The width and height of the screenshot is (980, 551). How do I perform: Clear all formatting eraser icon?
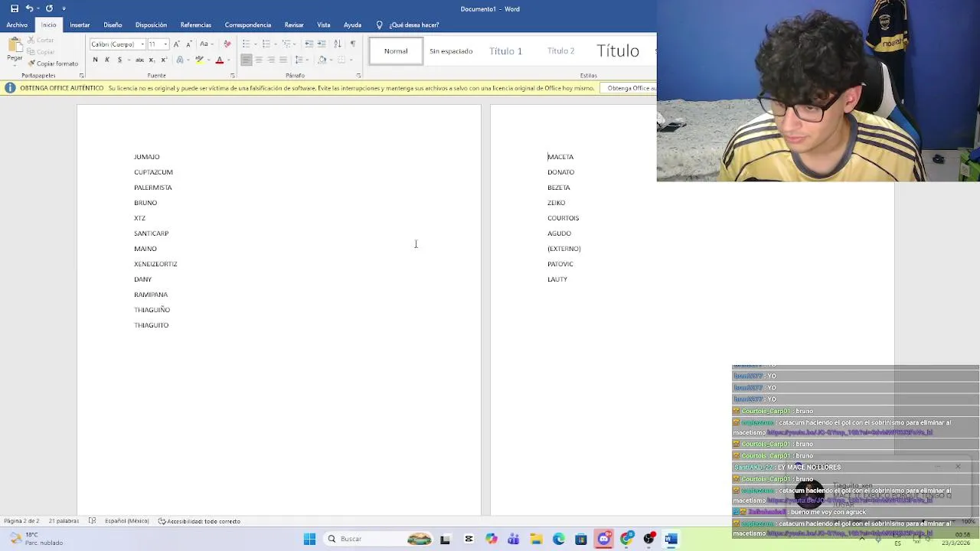click(227, 44)
